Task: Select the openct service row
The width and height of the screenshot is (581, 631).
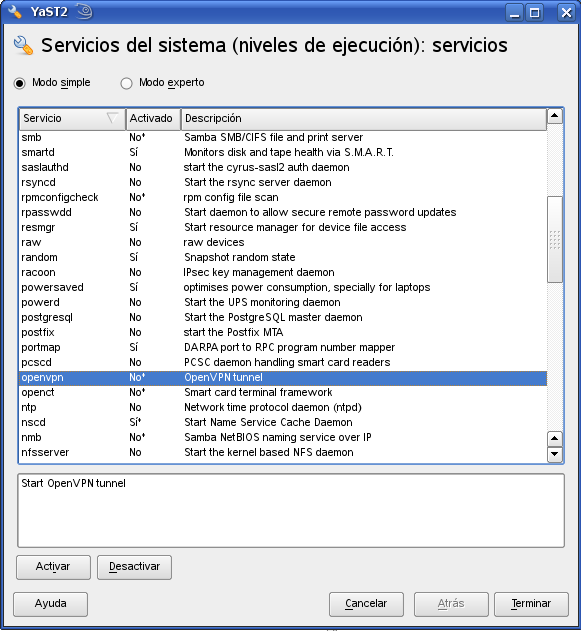Action: (x=283, y=392)
